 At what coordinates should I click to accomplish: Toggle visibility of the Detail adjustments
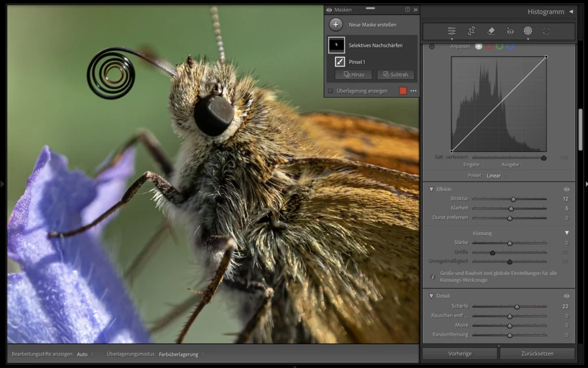(567, 296)
